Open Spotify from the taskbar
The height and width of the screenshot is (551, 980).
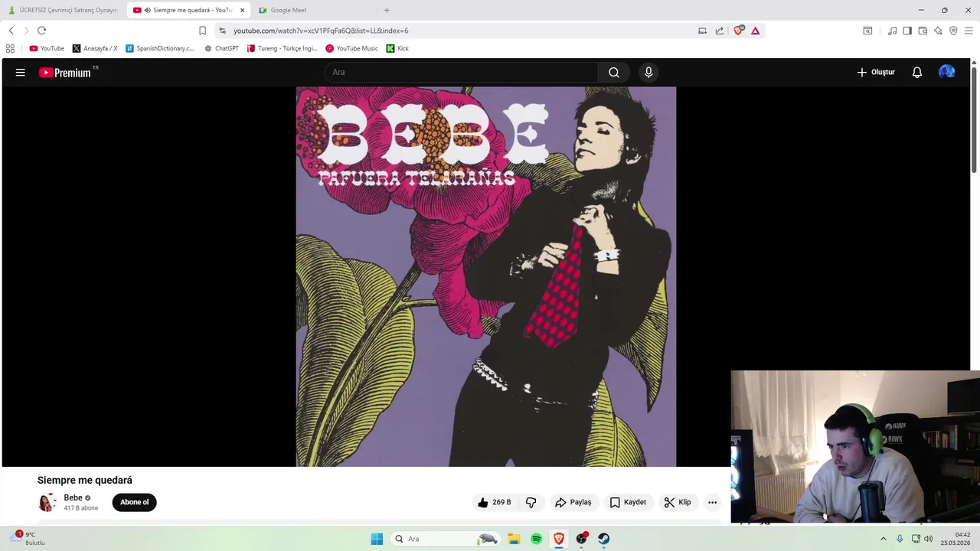click(x=536, y=539)
